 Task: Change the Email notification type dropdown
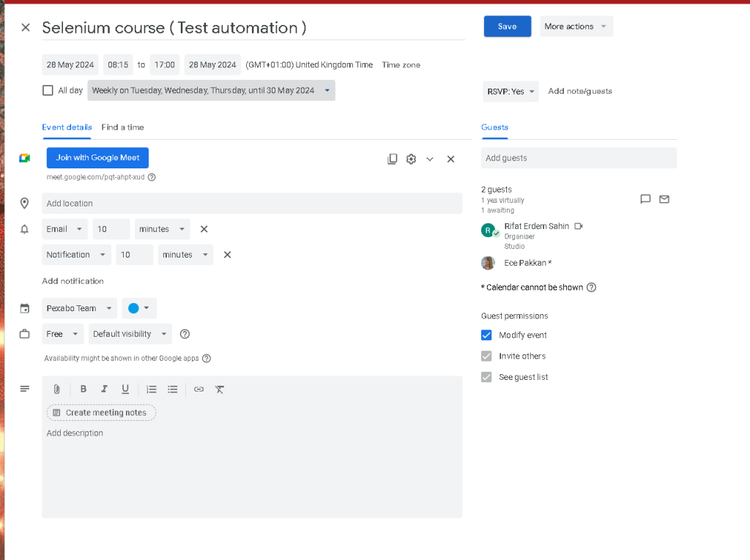[x=64, y=229]
